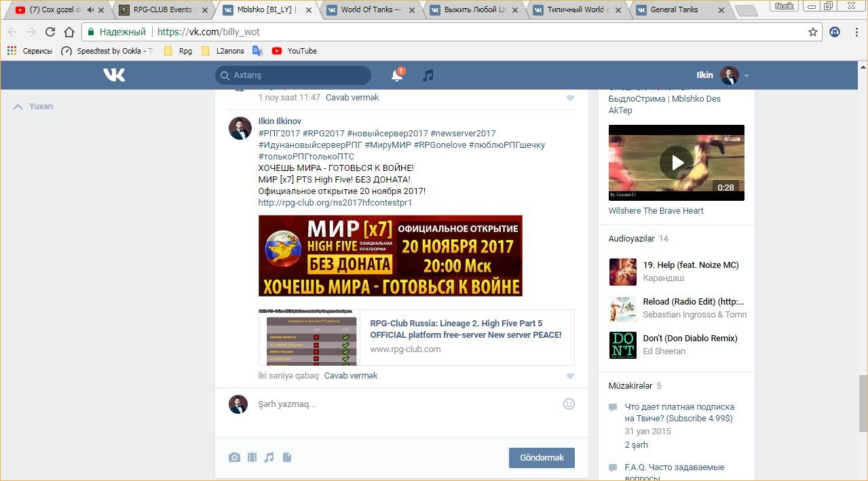
Task: Open the browser extension icon by star
Action: (x=835, y=32)
